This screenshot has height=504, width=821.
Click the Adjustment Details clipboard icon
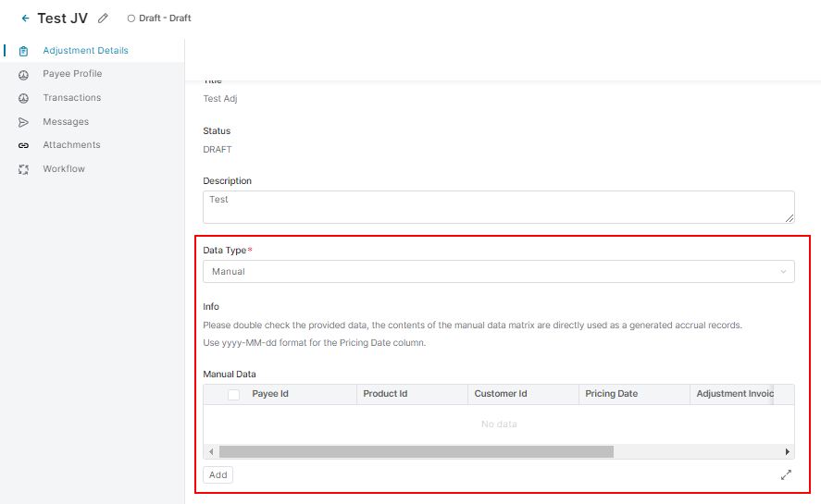tap(23, 51)
